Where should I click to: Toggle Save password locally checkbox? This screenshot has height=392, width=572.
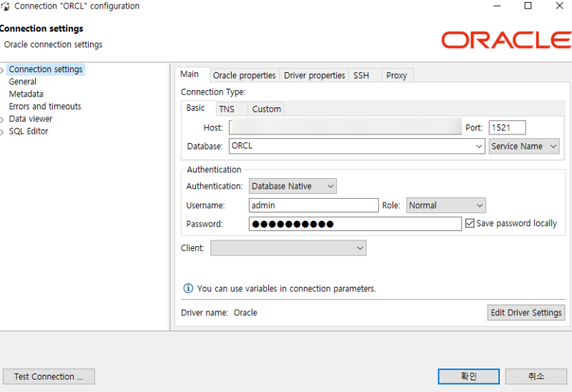[x=470, y=223]
